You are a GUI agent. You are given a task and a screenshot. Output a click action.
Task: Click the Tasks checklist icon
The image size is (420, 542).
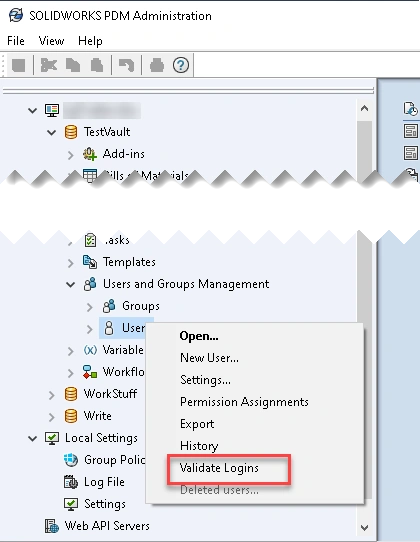90,240
